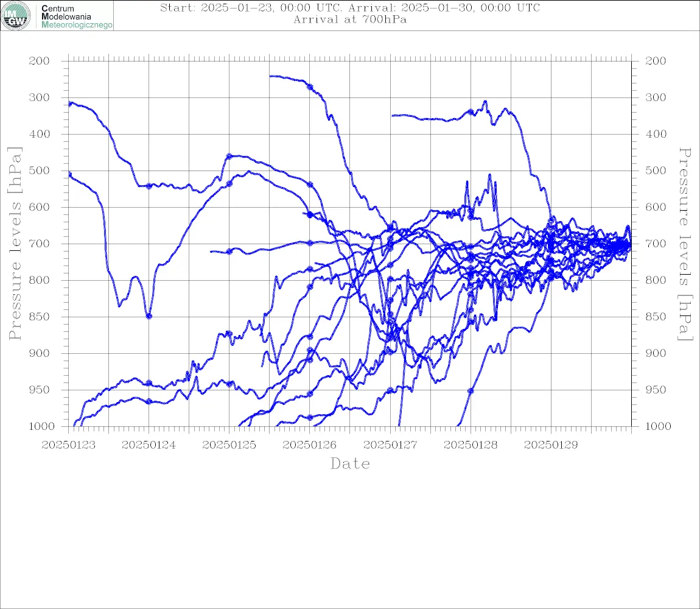Click the 20250125 date axis label
Screen dimensions: 700x609
229,445
